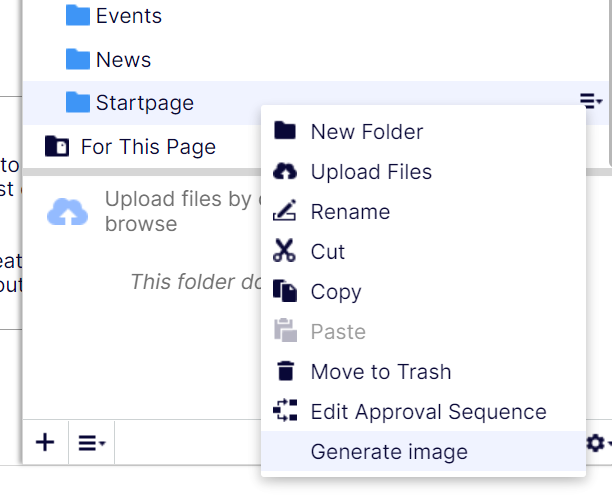The width and height of the screenshot is (612, 502).
Task: Click the Events folder icon
Action: click(x=78, y=15)
